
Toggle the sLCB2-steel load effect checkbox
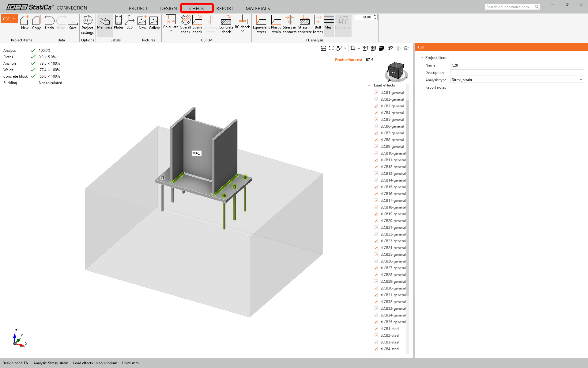point(376,335)
